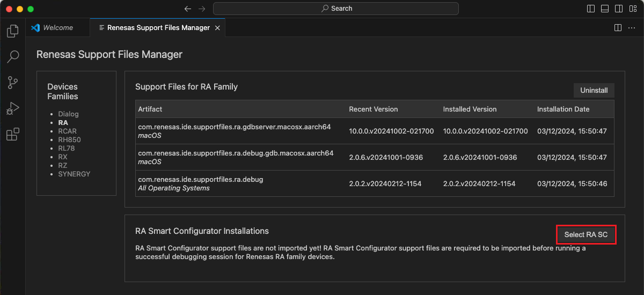Click recent version 2.0.2.v20240212-1154

click(x=385, y=183)
